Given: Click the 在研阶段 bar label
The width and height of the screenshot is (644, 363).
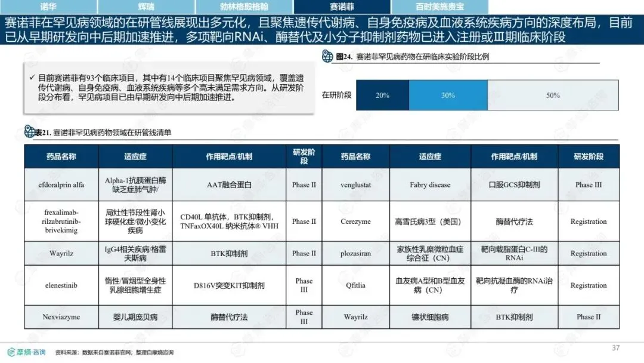Looking at the screenshot, I should (x=336, y=95).
